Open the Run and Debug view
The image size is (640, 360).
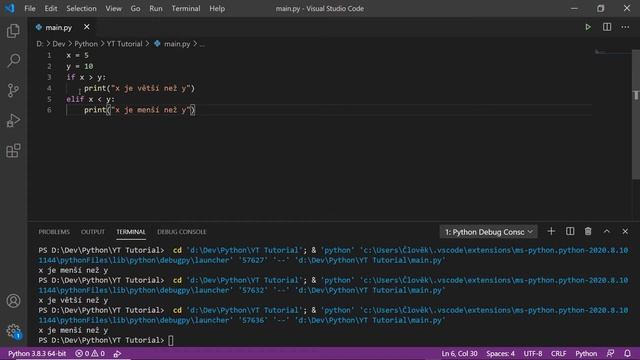click(13, 120)
